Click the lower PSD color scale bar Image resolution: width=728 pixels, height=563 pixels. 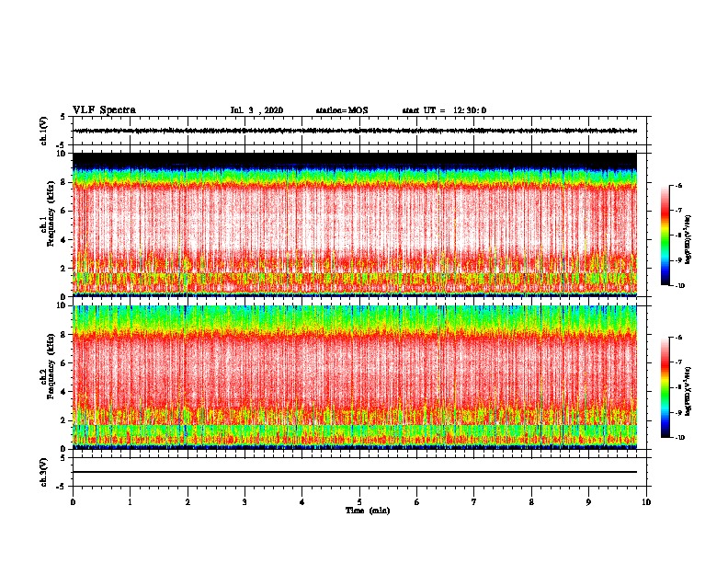tap(665, 387)
